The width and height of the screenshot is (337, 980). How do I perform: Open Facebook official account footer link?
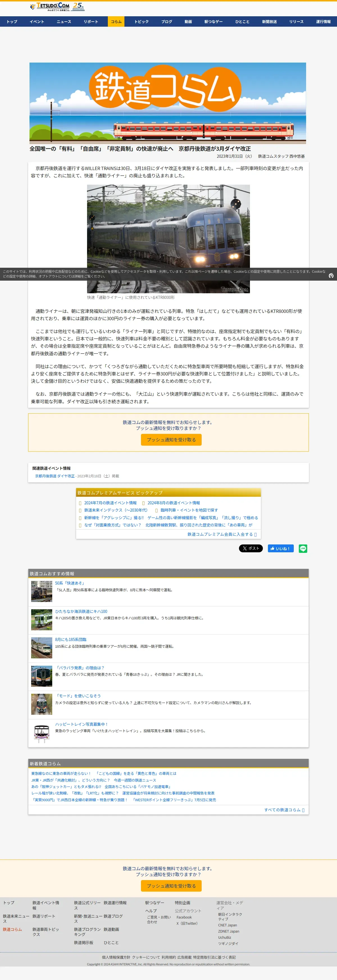(184, 917)
